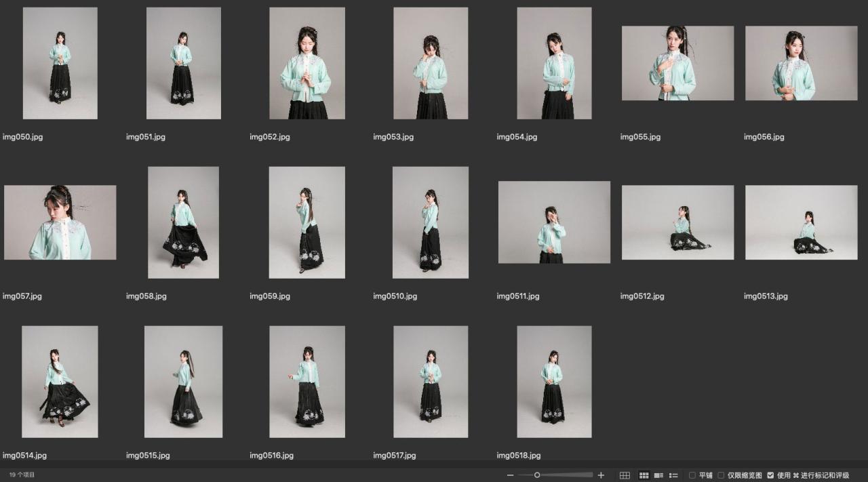Viewport: 868px width, 482px height.
Task: Uncheck 使用 ⌘ 进行标记和评级 option
Action: pos(770,475)
